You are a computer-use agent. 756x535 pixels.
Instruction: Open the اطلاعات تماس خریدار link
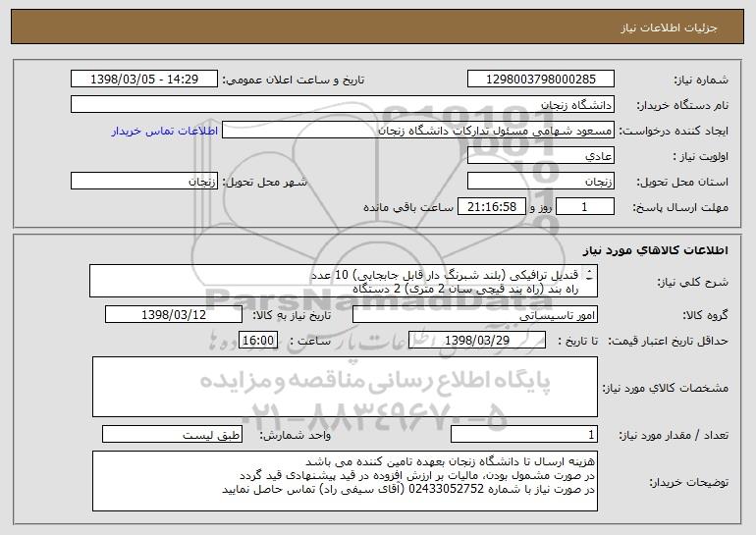[165, 131]
